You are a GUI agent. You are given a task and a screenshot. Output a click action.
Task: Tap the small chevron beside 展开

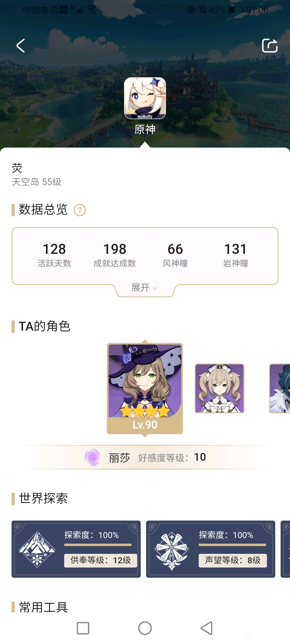155,288
